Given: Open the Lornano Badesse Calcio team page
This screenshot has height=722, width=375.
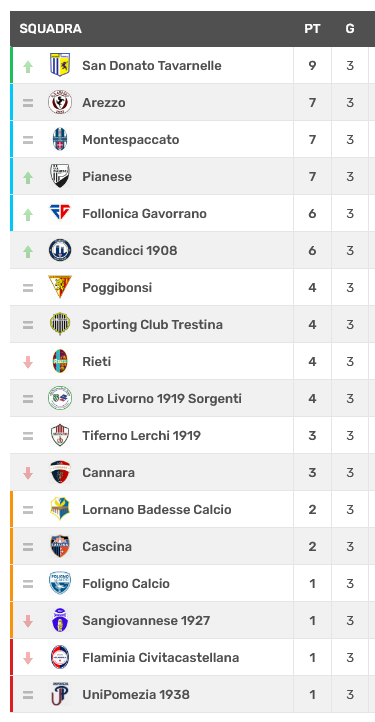Looking at the screenshot, I should point(157,509).
